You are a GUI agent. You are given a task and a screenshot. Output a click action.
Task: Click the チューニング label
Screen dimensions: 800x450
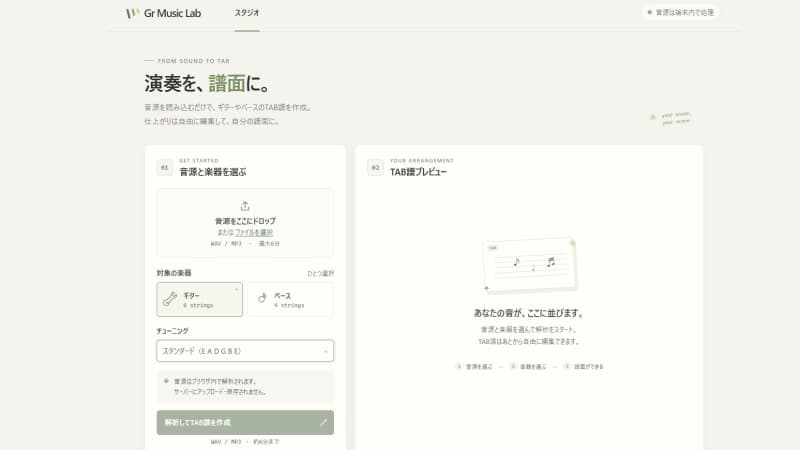pos(172,331)
